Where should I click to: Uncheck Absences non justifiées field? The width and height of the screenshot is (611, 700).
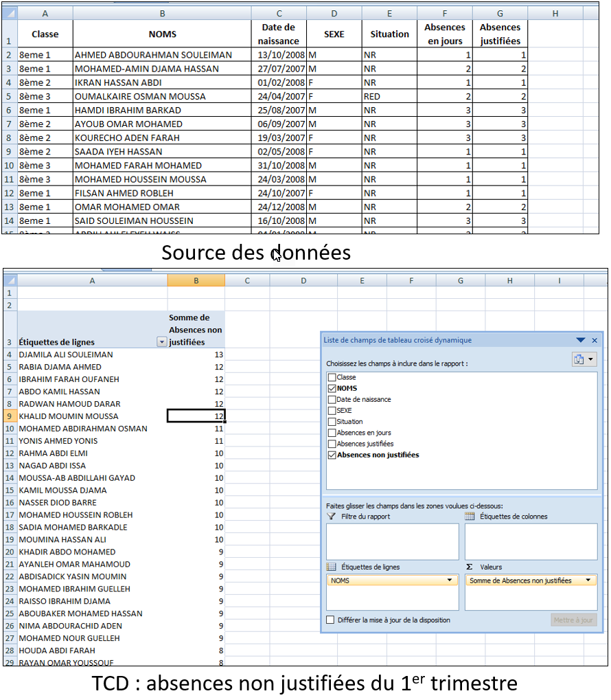point(332,455)
